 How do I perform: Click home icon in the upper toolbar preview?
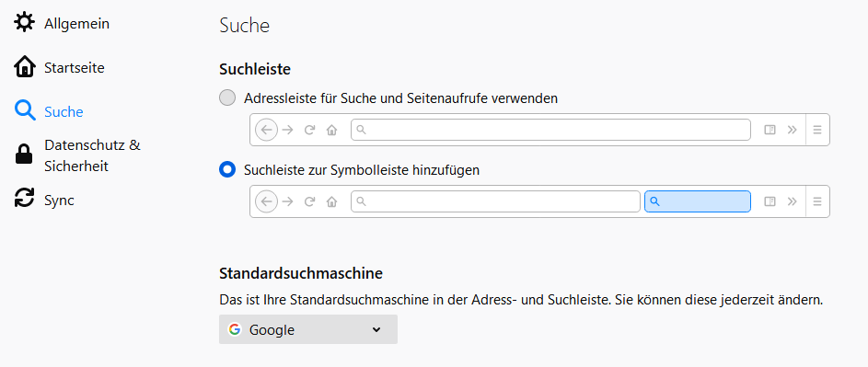coord(331,130)
